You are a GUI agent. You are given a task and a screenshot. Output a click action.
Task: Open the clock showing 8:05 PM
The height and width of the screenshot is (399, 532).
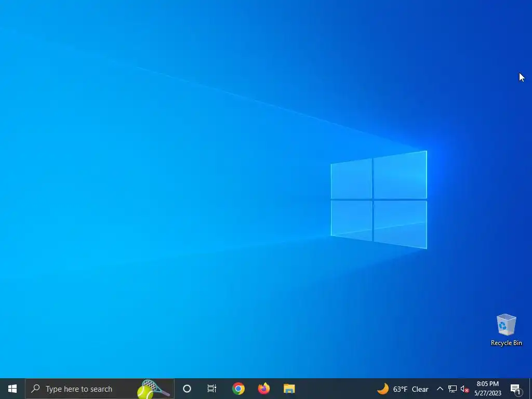point(487,389)
